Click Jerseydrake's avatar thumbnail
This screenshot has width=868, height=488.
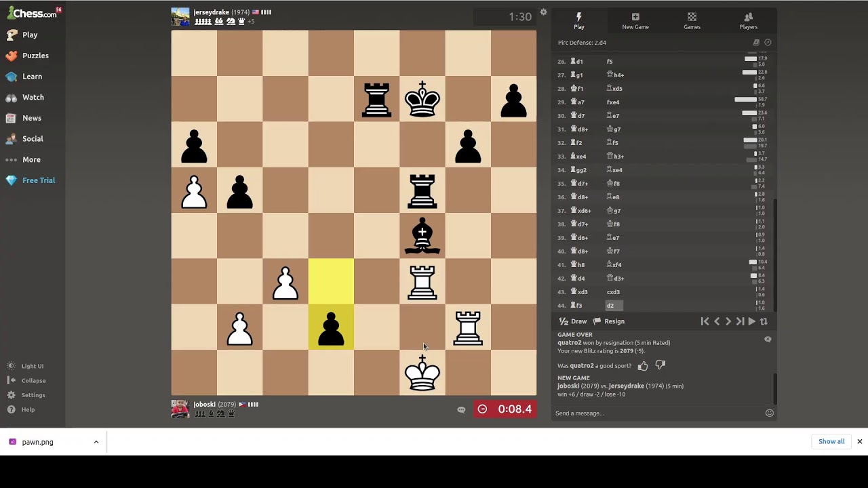180,17
